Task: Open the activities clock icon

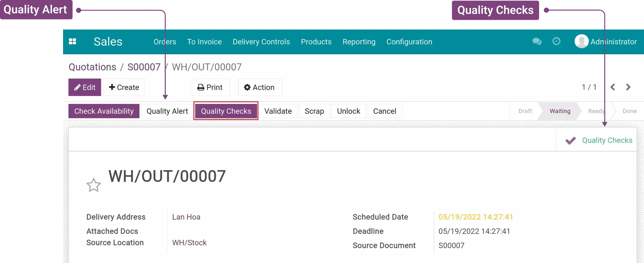Action: pos(556,41)
